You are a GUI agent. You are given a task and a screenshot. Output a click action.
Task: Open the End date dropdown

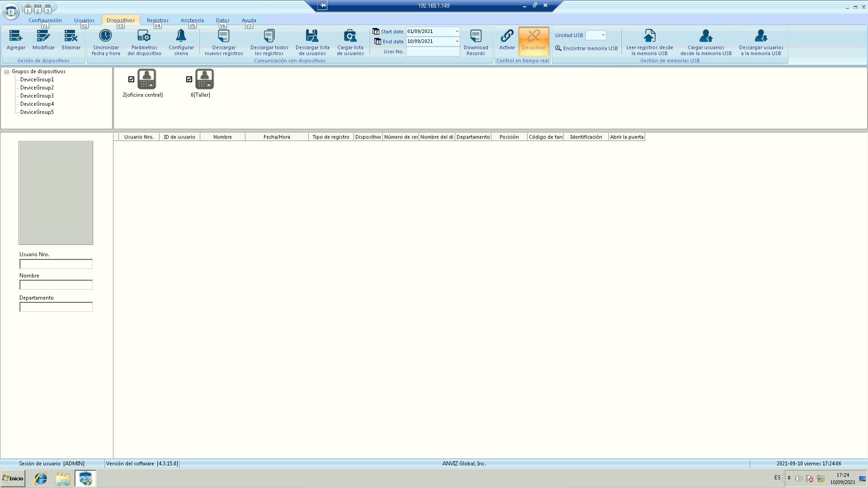coord(457,42)
